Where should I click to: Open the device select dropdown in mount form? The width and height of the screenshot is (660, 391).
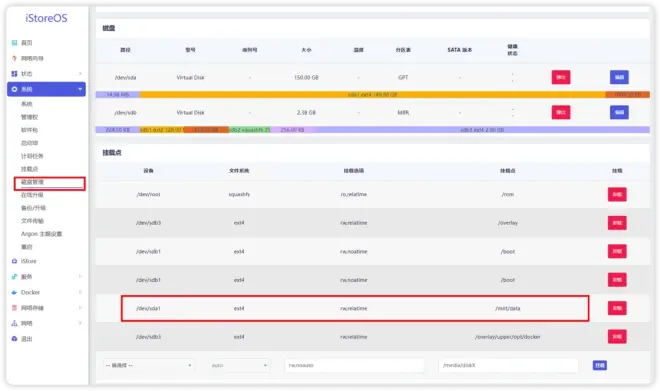point(149,365)
